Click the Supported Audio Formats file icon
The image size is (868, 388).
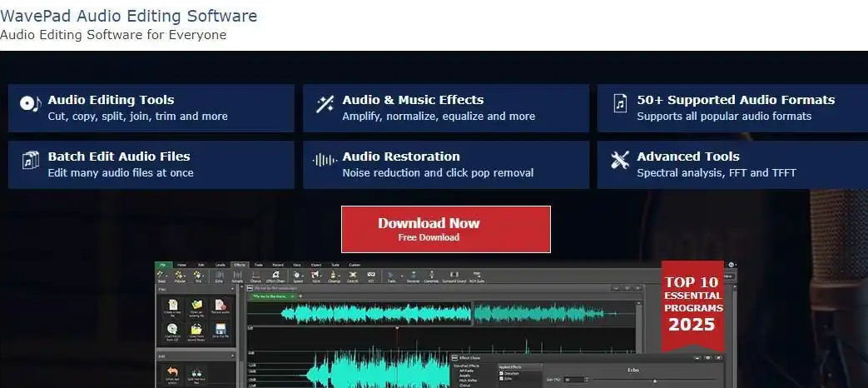click(620, 103)
